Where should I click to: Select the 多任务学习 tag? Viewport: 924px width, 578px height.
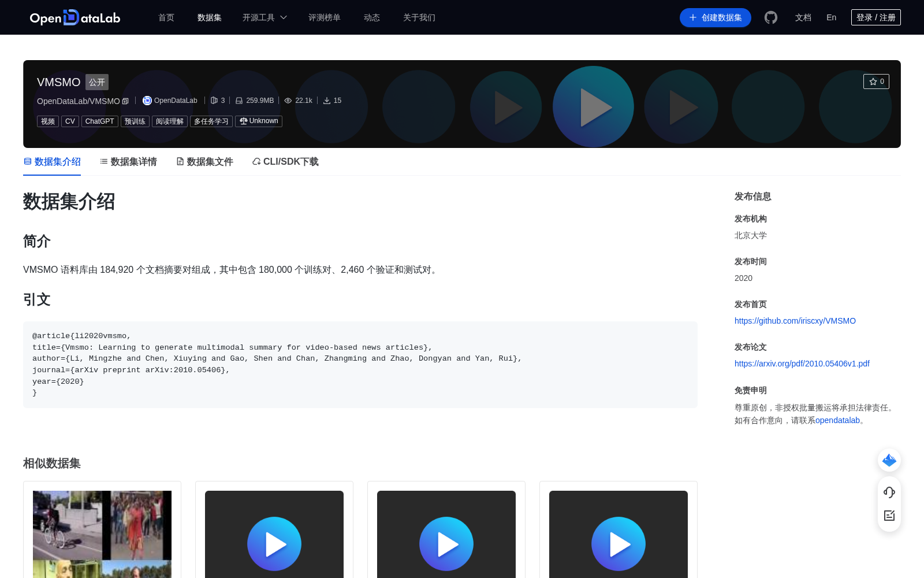[x=211, y=121]
